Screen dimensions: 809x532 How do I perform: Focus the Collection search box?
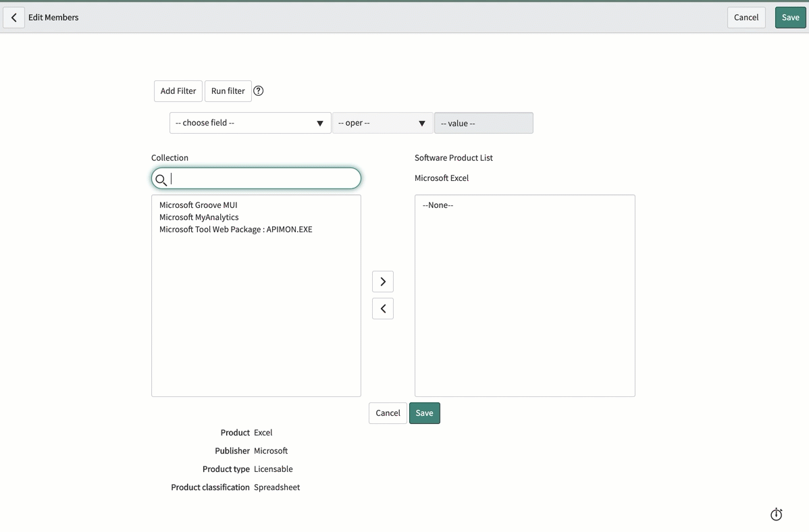pos(256,178)
